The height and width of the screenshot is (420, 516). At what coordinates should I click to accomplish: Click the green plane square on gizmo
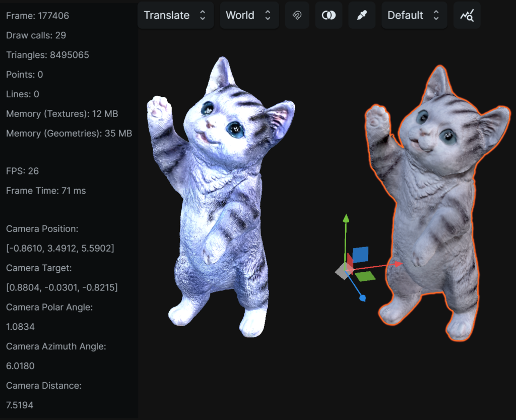(365, 276)
